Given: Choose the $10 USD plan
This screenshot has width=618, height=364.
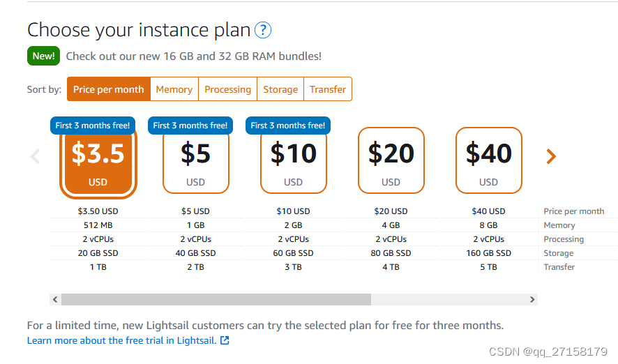Looking at the screenshot, I should [x=294, y=162].
